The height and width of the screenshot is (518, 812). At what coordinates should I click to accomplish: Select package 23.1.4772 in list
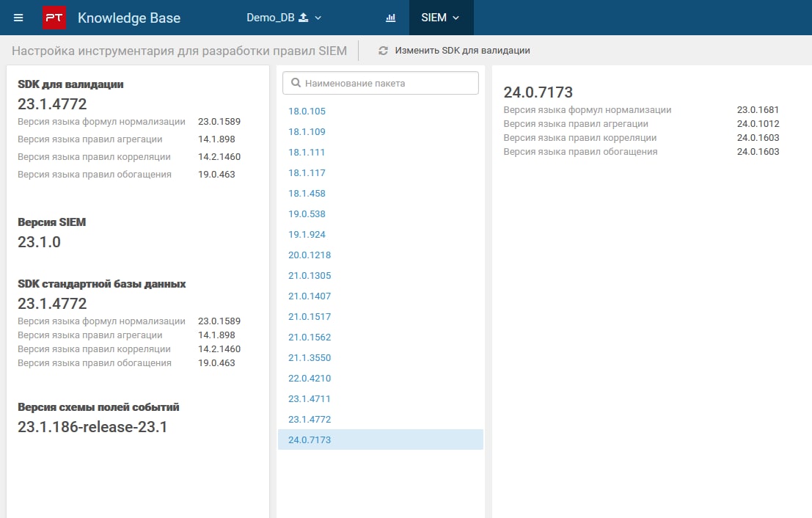click(x=310, y=420)
